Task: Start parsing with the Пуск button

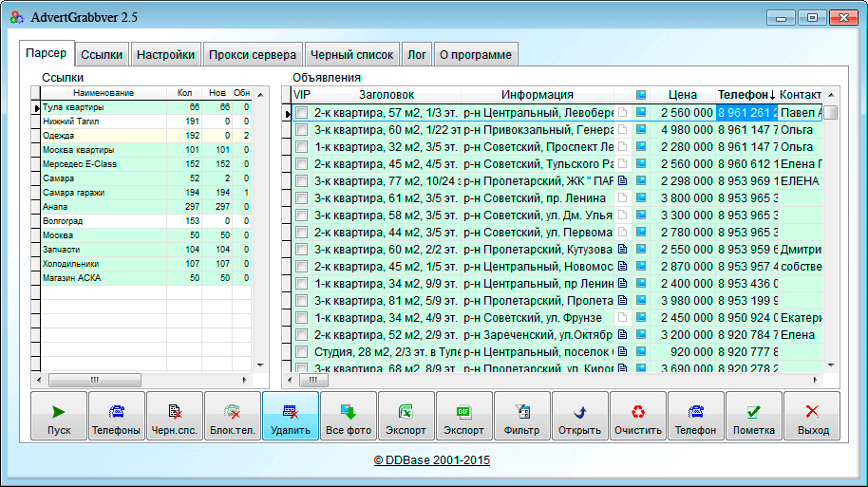Action: [59, 416]
